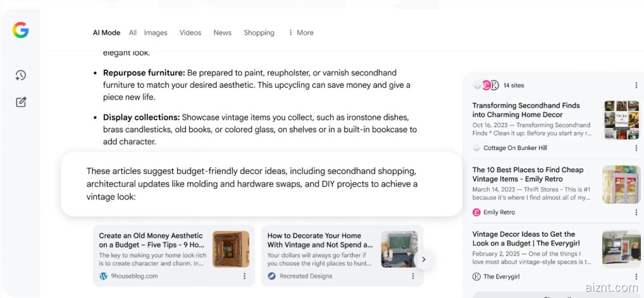
Task: Open three-dot menu for Cottage On Bunker Hill
Action: [636, 148]
